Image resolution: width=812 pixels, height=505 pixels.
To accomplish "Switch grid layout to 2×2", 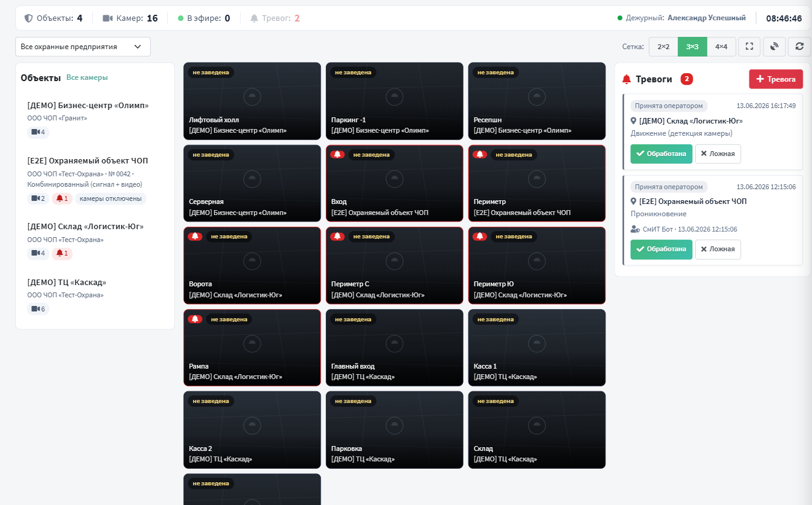I will click(x=663, y=47).
